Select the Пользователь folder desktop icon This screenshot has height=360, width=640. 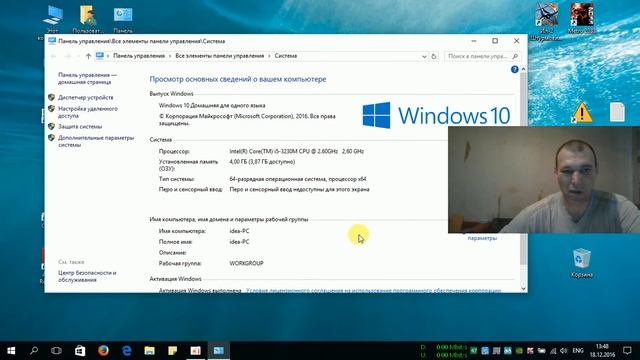[x=88, y=18]
